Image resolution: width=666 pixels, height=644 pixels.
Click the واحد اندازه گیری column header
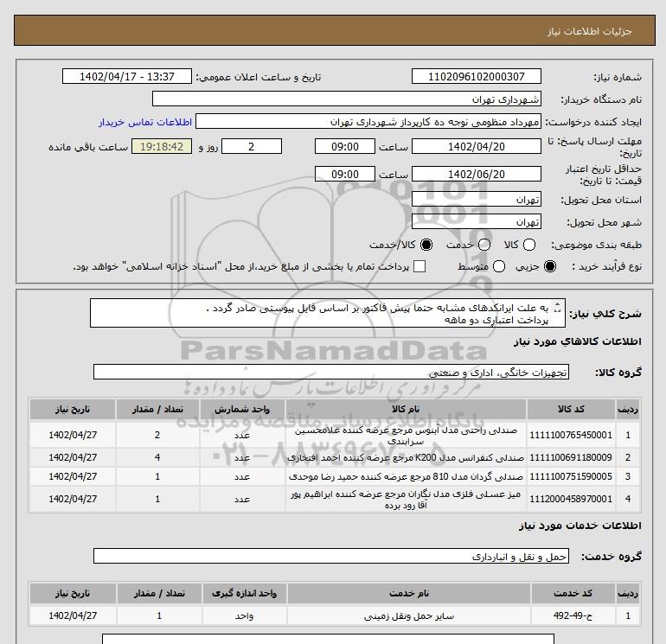click(x=244, y=594)
